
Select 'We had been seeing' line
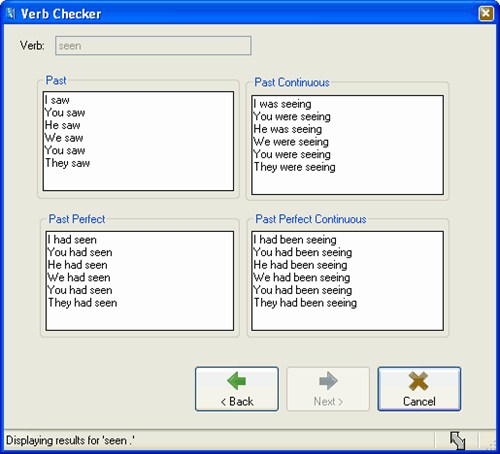click(x=302, y=278)
